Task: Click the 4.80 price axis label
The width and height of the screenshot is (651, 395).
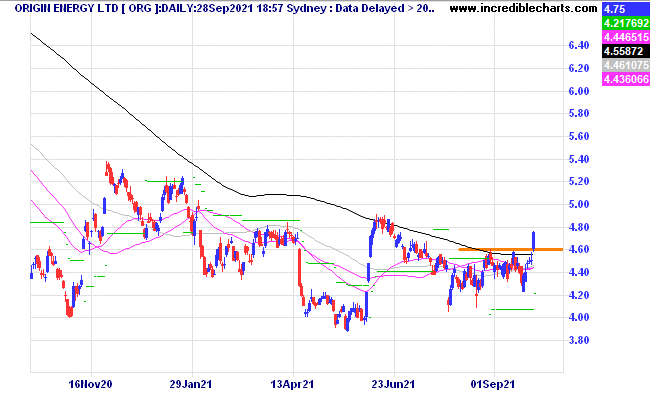Action: (x=579, y=227)
